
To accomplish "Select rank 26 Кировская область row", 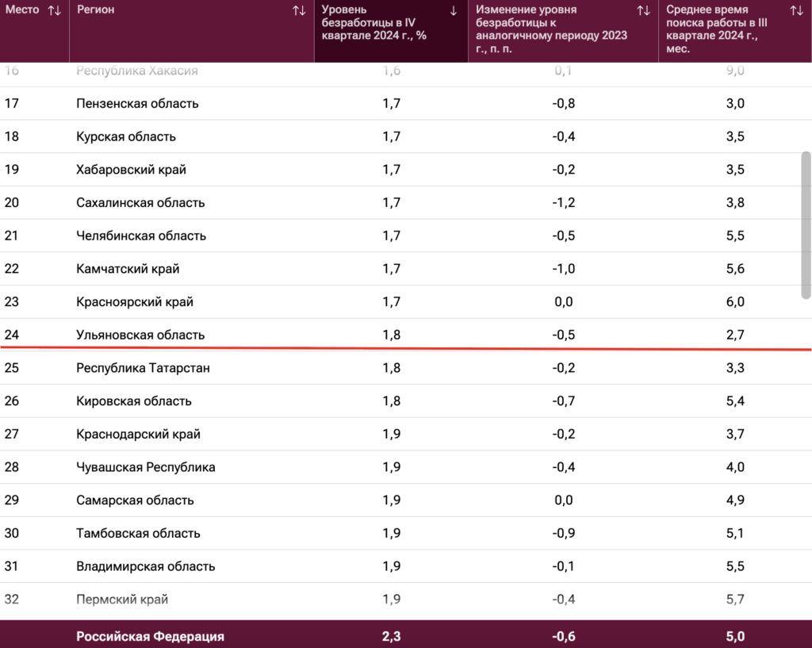I will pos(406,401).
